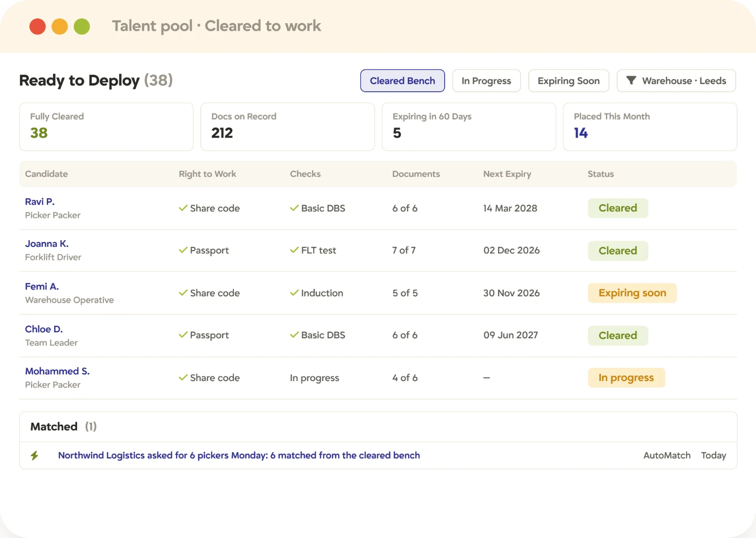Screen dimensions: 756x538
Task: Open the Northwind Logistics match notification
Action: click(239, 455)
